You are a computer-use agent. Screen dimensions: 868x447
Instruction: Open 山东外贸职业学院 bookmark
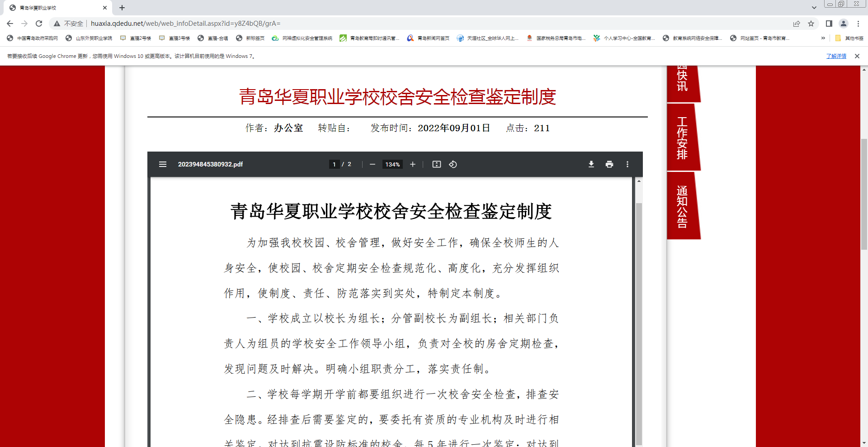click(x=89, y=38)
